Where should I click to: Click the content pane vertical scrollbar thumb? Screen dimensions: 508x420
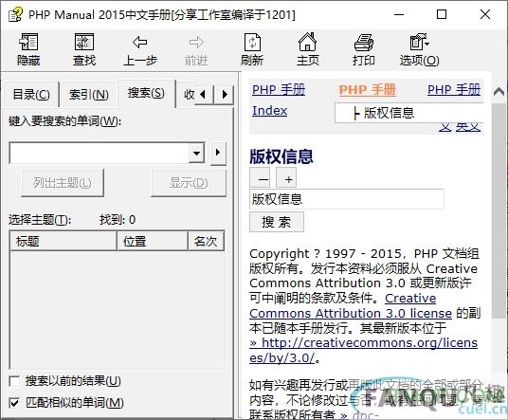(x=499, y=210)
